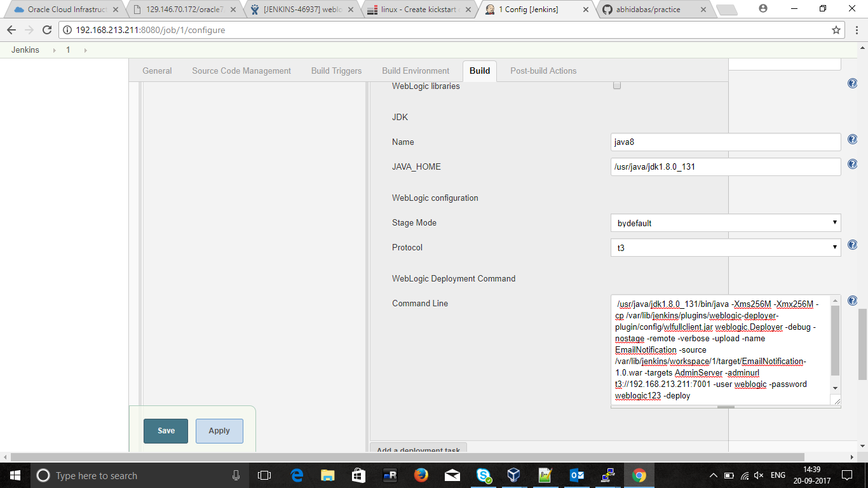868x488 pixels.
Task: Select the Build Triggers tab
Action: tap(336, 71)
